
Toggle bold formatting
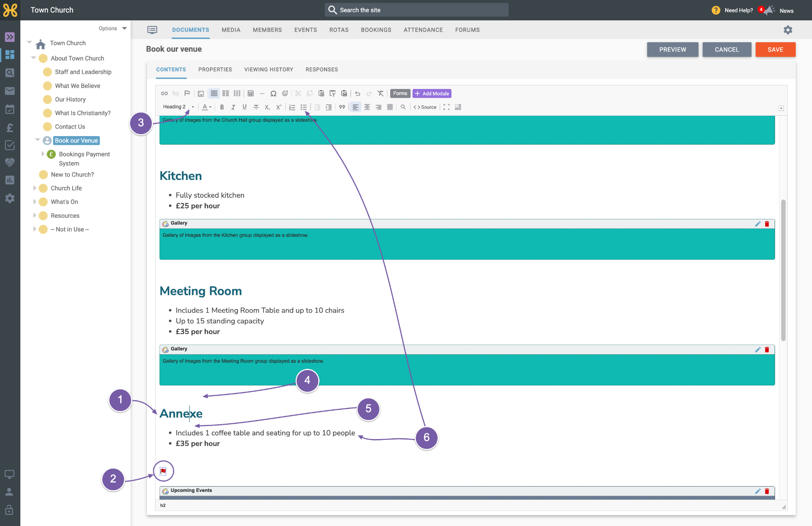[x=222, y=107]
